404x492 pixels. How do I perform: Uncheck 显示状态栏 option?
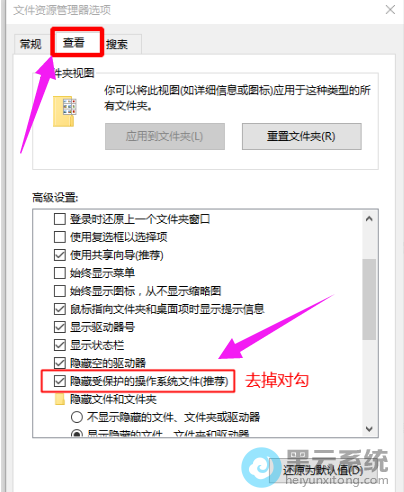60,345
